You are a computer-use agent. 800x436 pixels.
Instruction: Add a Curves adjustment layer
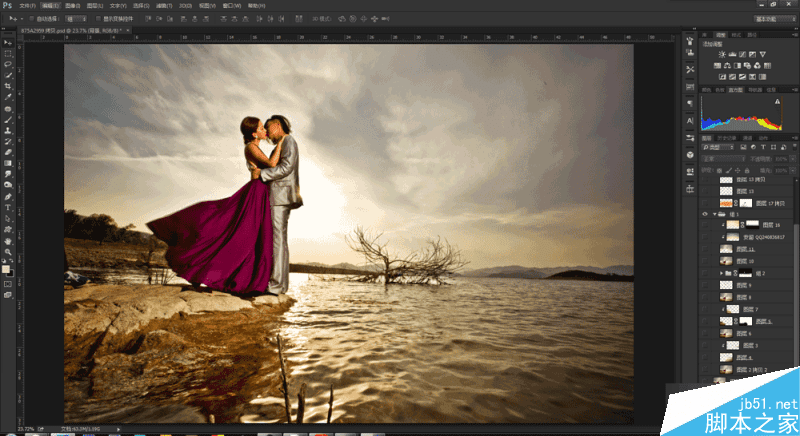pyautogui.click(x=742, y=55)
